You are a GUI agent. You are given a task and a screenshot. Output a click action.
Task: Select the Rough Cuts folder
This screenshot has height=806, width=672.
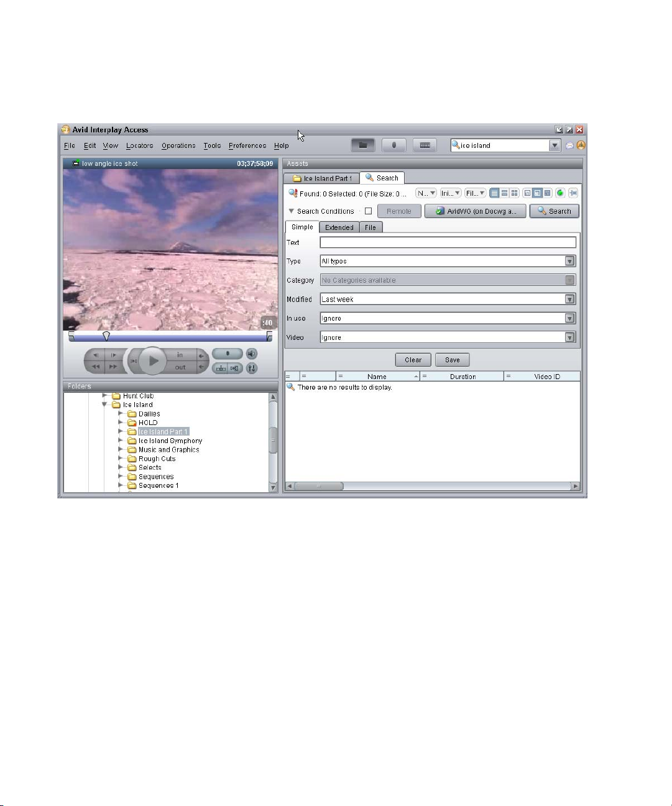point(157,459)
